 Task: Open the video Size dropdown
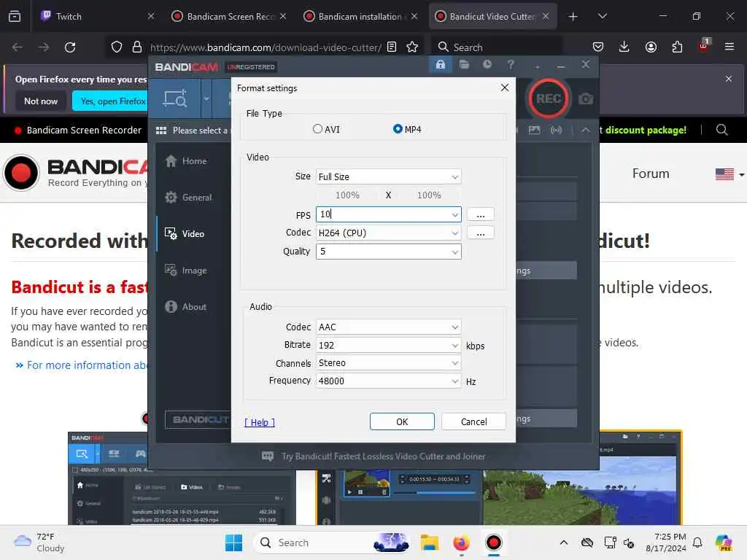coord(388,176)
